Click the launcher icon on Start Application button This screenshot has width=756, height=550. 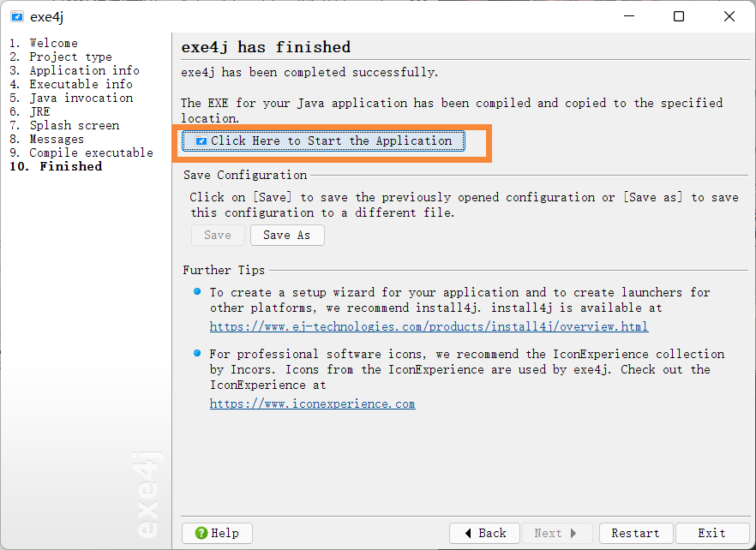pos(201,140)
